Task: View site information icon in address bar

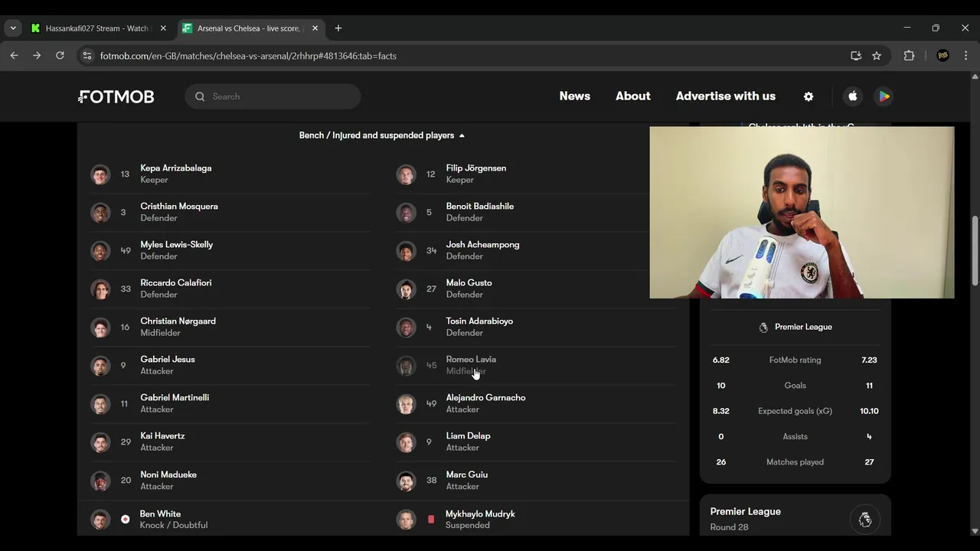Action: click(87, 56)
